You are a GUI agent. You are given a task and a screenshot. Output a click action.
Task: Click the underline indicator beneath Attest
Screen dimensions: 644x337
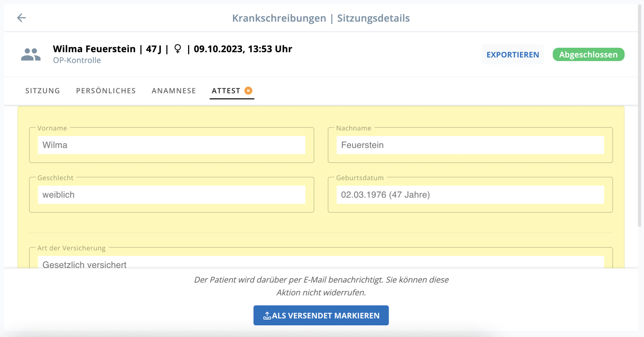click(232, 99)
